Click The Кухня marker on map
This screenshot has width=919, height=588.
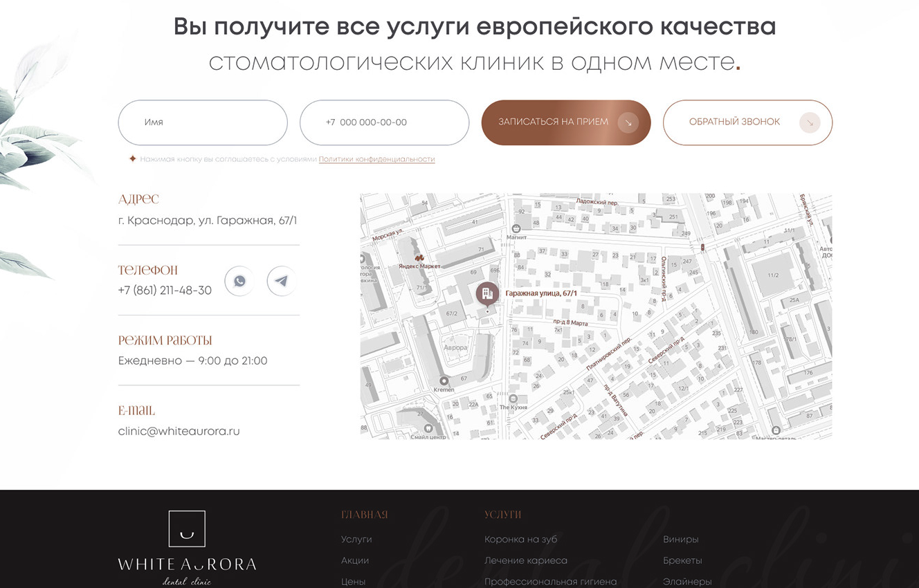pyautogui.click(x=513, y=398)
